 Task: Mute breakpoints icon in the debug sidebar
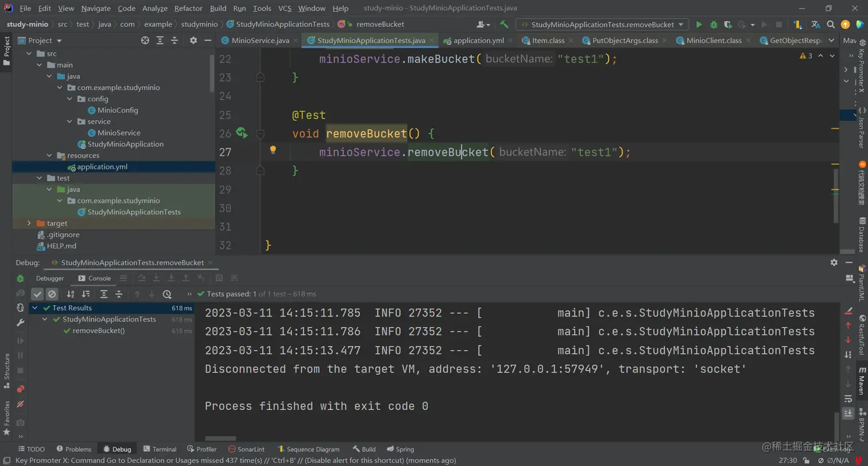click(21, 405)
